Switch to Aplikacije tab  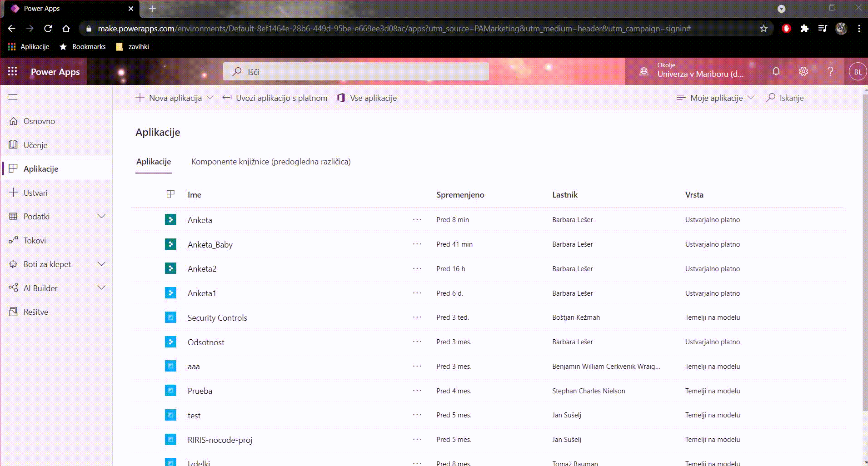[154, 162]
